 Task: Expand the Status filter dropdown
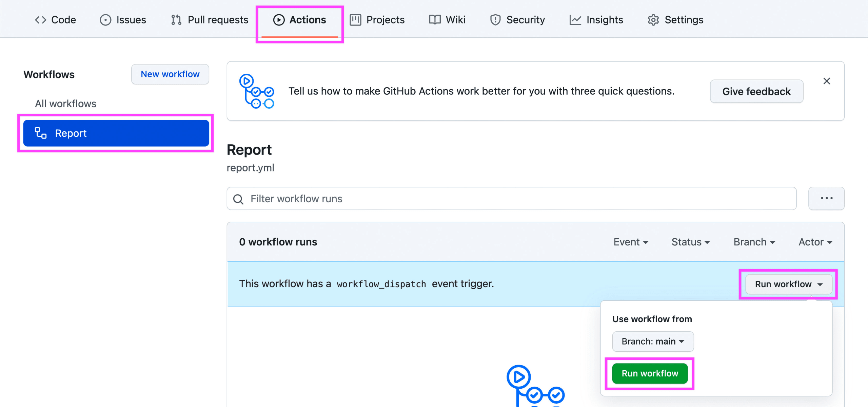tap(691, 242)
